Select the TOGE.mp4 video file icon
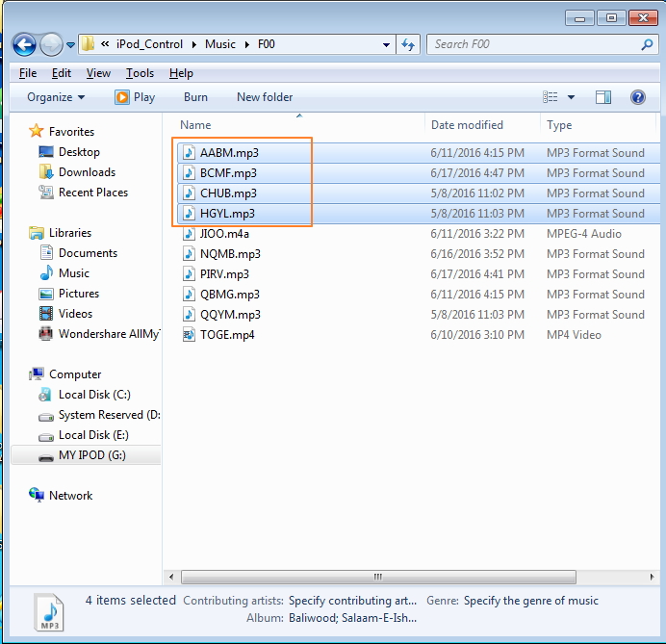Viewport: 666px width, 644px height. click(189, 335)
